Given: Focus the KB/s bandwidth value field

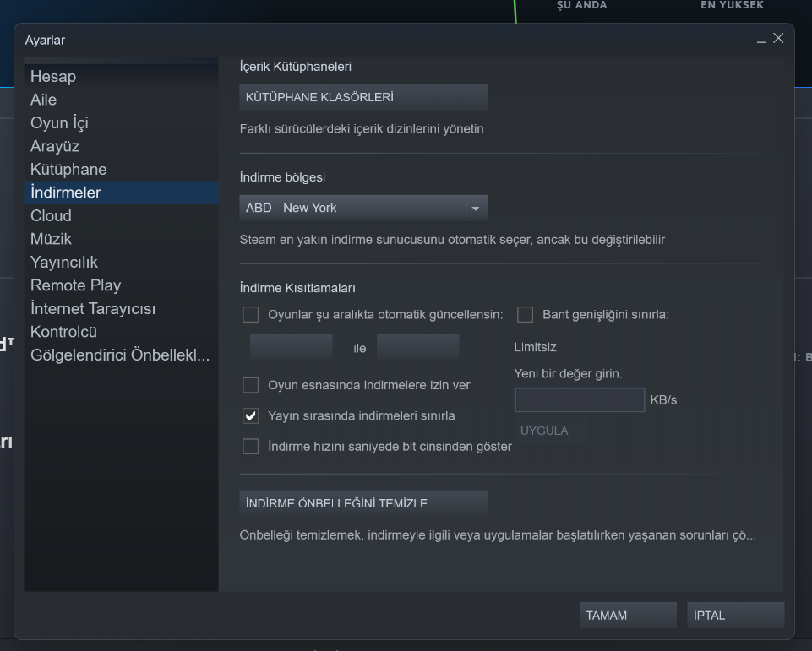Looking at the screenshot, I should click(580, 400).
